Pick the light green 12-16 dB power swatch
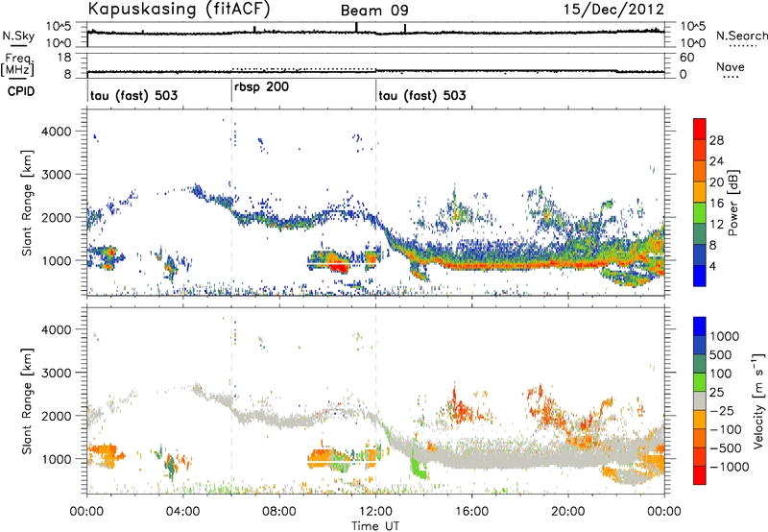Image resolution: width=768 pixels, height=532 pixels. 700,213
